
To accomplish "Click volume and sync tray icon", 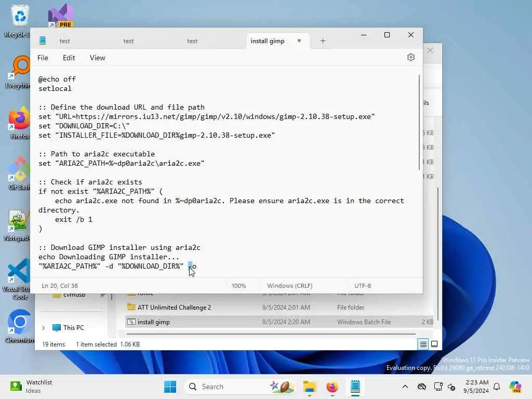I will click(451, 387).
